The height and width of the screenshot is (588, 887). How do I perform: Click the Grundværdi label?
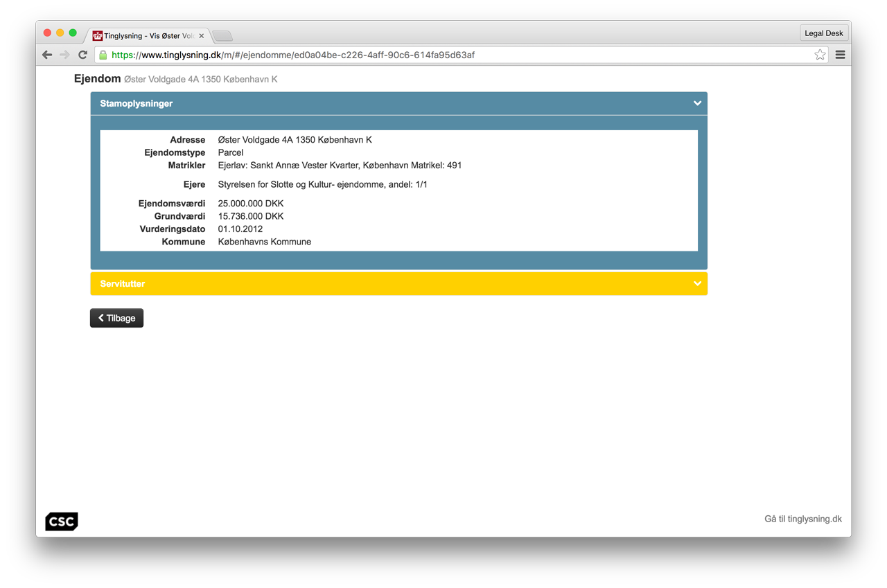179,216
